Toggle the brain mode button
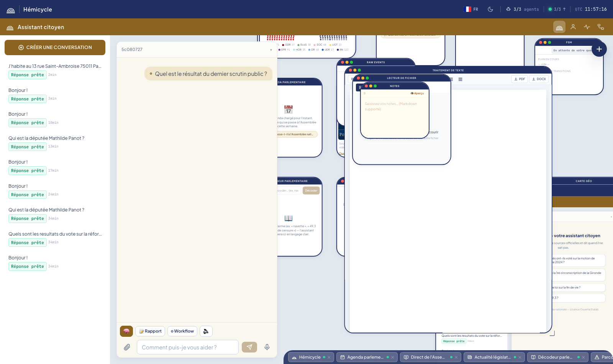Screen dimensions: 613x364 (126, 331)
